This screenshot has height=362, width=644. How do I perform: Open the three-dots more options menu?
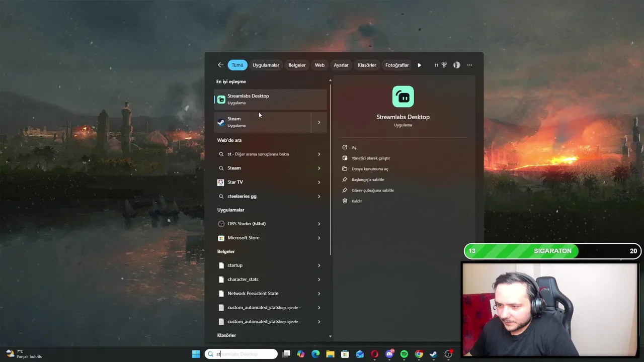pyautogui.click(x=469, y=65)
